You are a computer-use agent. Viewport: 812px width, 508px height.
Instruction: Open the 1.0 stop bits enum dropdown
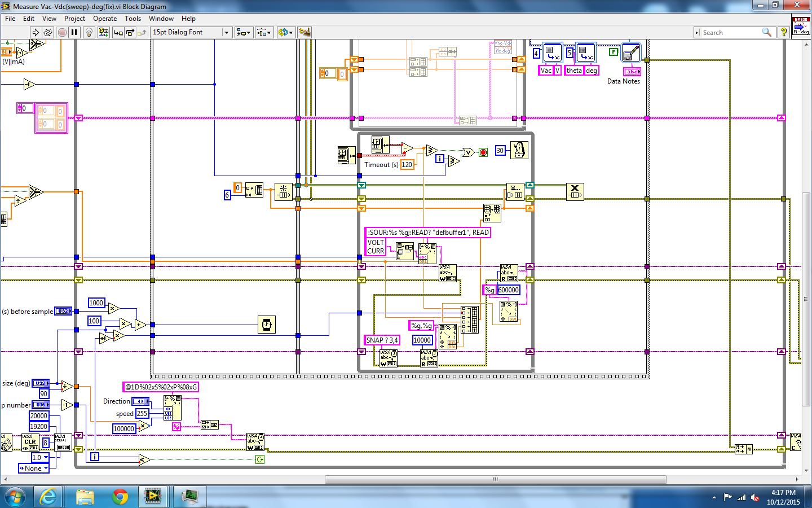40,458
